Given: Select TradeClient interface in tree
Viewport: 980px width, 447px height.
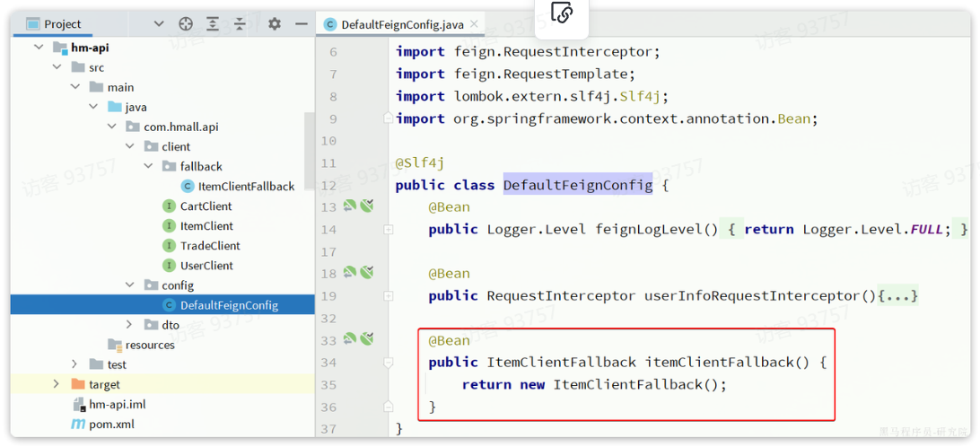Looking at the screenshot, I should 210,246.
